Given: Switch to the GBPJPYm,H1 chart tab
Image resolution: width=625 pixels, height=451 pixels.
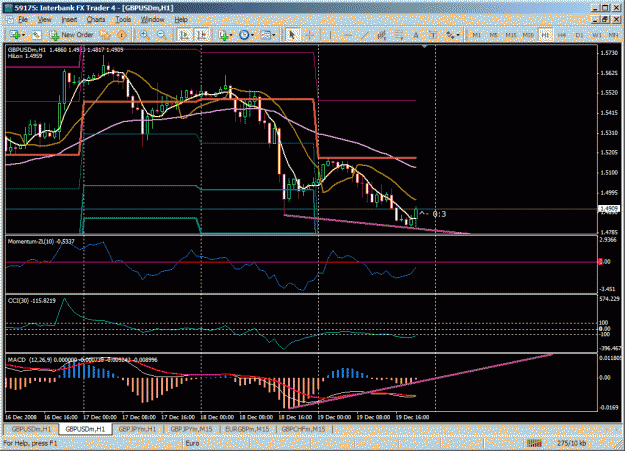Looking at the screenshot, I should click(x=138, y=429).
